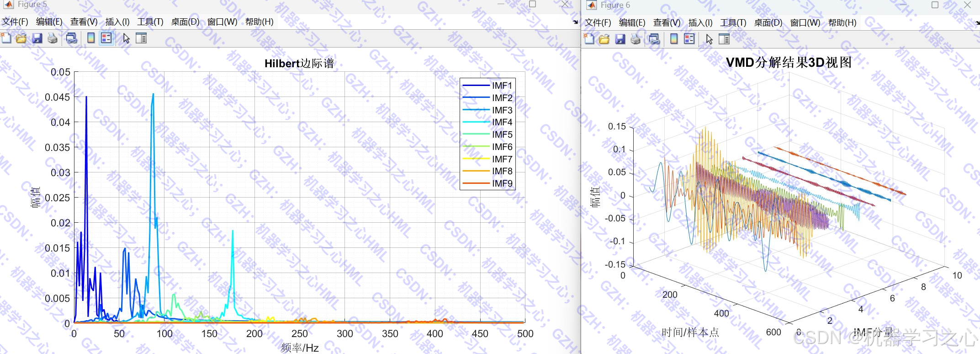Open 插入(I) menu in Figure 5
The width and height of the screenshot is (980, 354).
pos(117,21)
